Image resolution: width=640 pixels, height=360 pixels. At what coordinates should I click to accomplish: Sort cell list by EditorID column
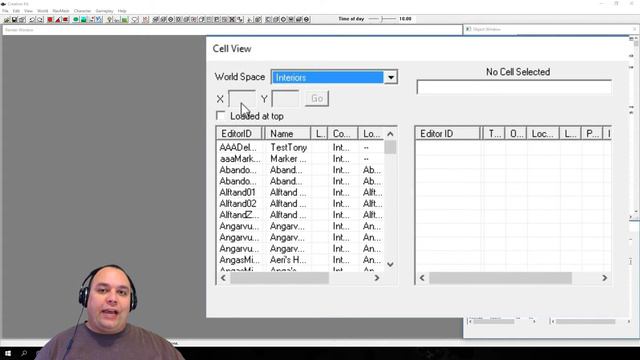240,134
